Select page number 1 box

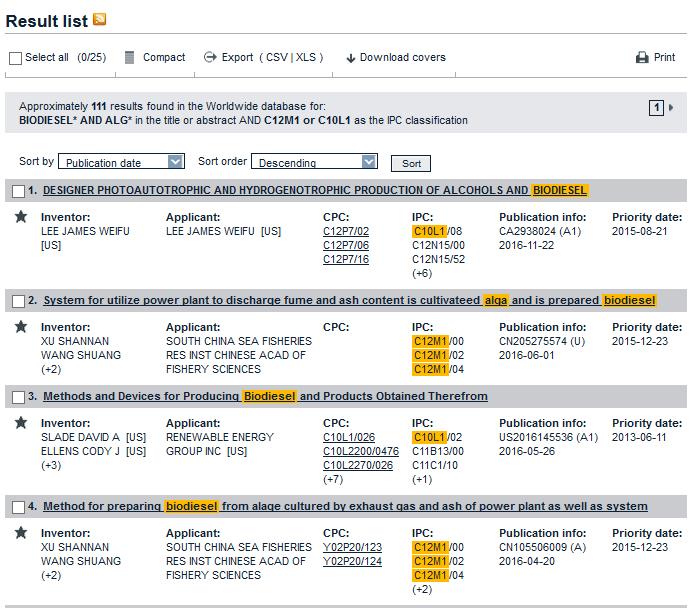point(656,107)
